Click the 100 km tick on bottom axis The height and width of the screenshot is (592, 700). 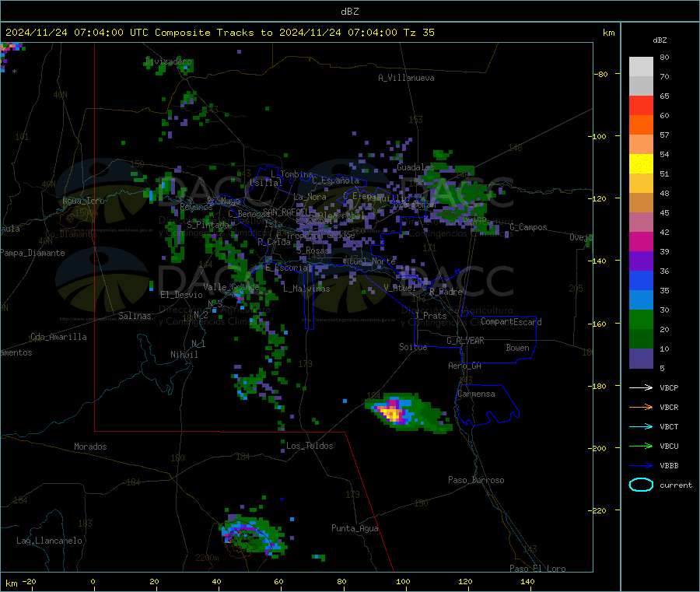coord(403,581)
